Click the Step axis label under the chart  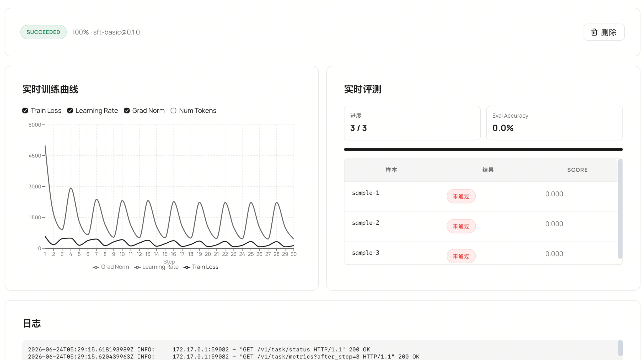coord(169,261)
